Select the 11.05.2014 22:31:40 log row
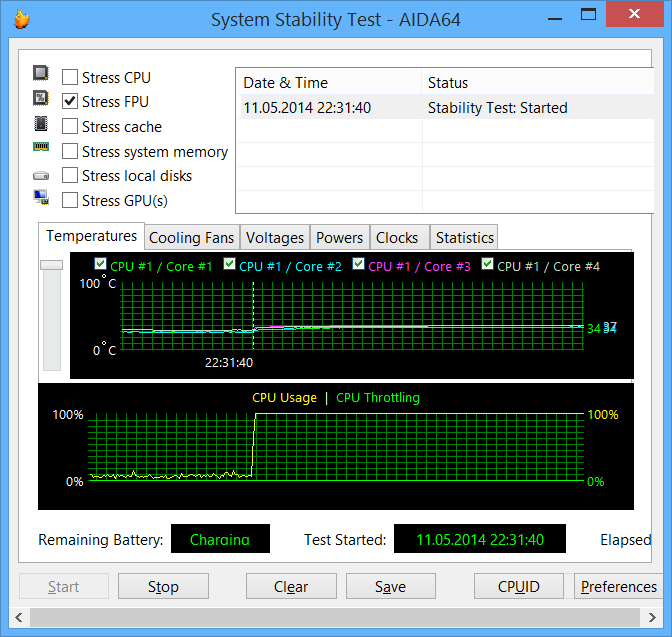Viewport: 672px width, 637px height. pos(445,107)
